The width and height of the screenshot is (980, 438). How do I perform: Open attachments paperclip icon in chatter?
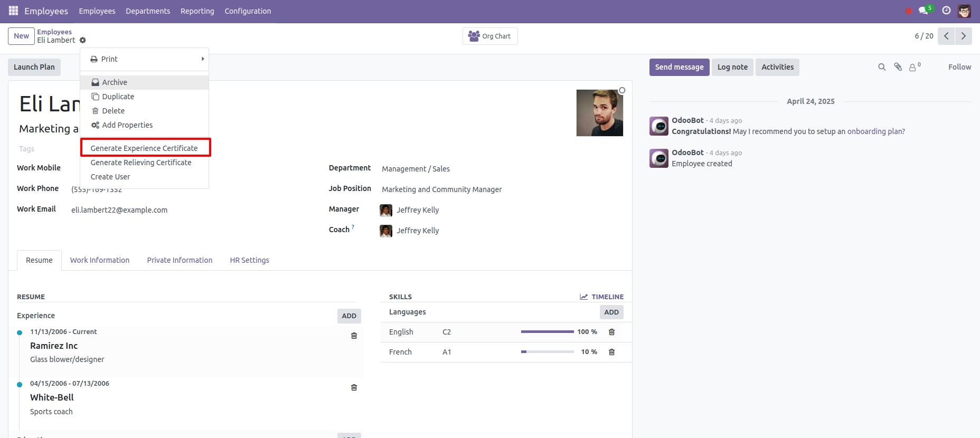click(898, 67)
